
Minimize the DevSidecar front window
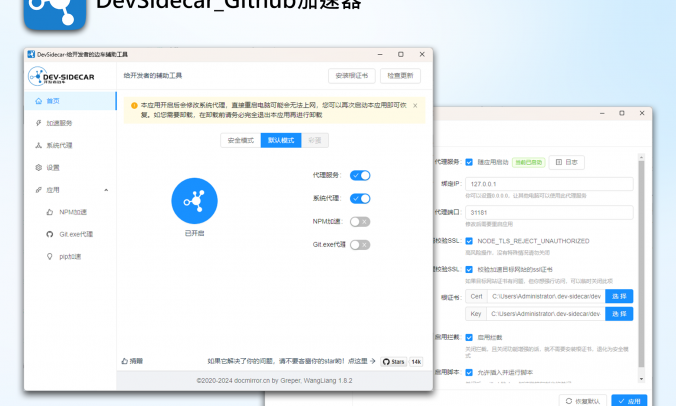pyautogui.click(x=380, y=54)
